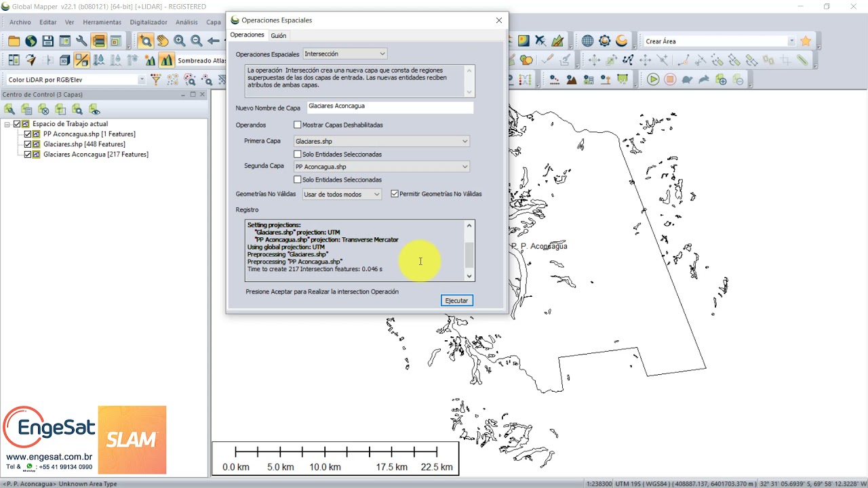Image resolution: width=868 pixels, height=488 pixels.
Task: Click the elevation heat-map icon
Action: click(524, 41)
